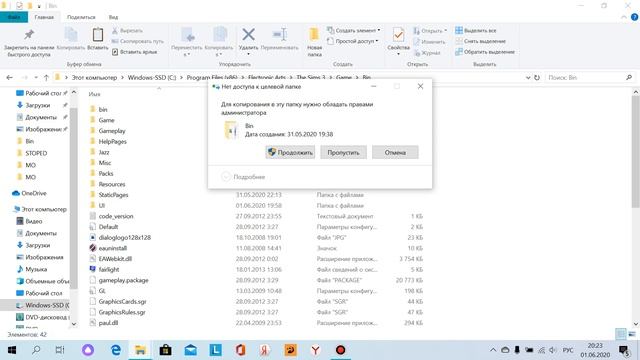Viewport: 640px width, 360px height.
Task: Open recent locations dropdown arrow
Action: pyautogui.click(x=36, y=78)
